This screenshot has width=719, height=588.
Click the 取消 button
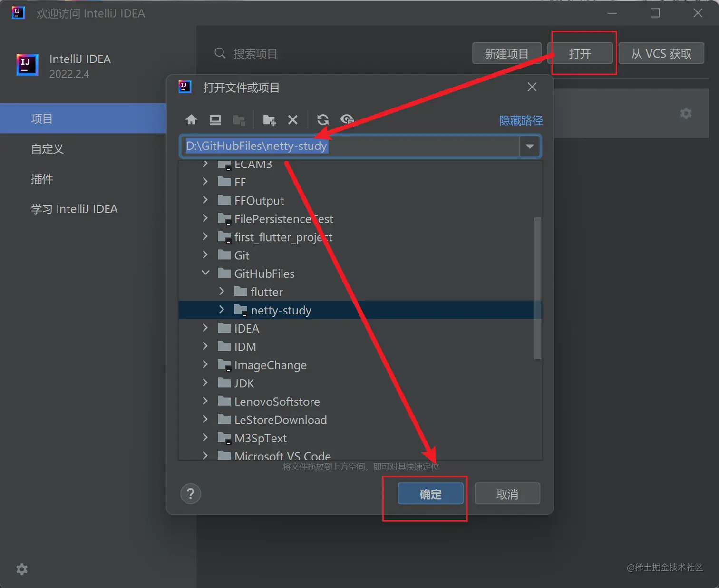coord(507,494)
